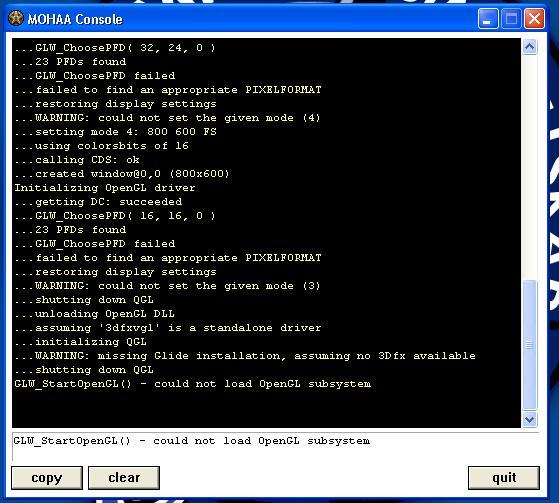
Task: Click the MOHAA Console title bar icon
Action: point(16,19)
